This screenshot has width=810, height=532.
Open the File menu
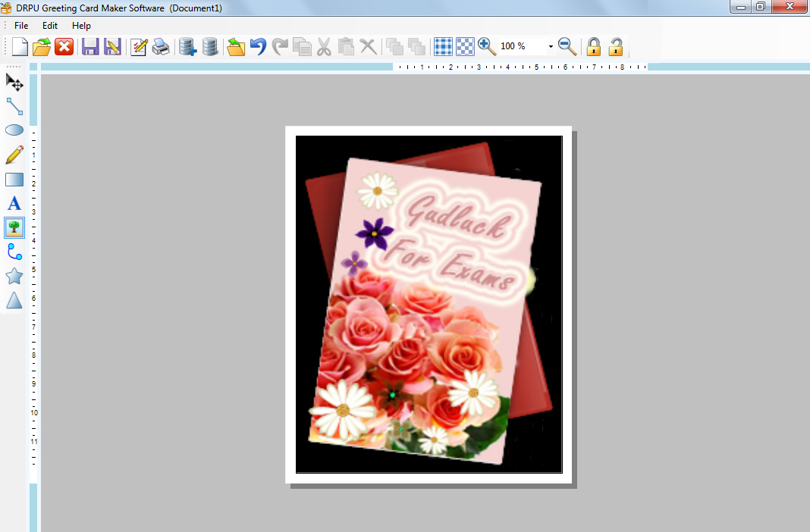[x=21, y=25]
